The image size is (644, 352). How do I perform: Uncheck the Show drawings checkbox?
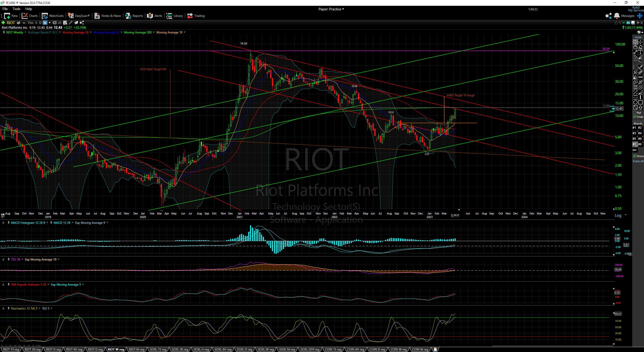click(x=634, y=156)
